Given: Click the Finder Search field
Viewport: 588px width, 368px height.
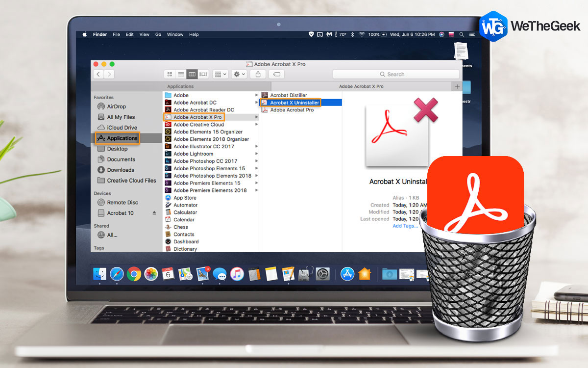Looking at the screenshot, I should 396,74.
